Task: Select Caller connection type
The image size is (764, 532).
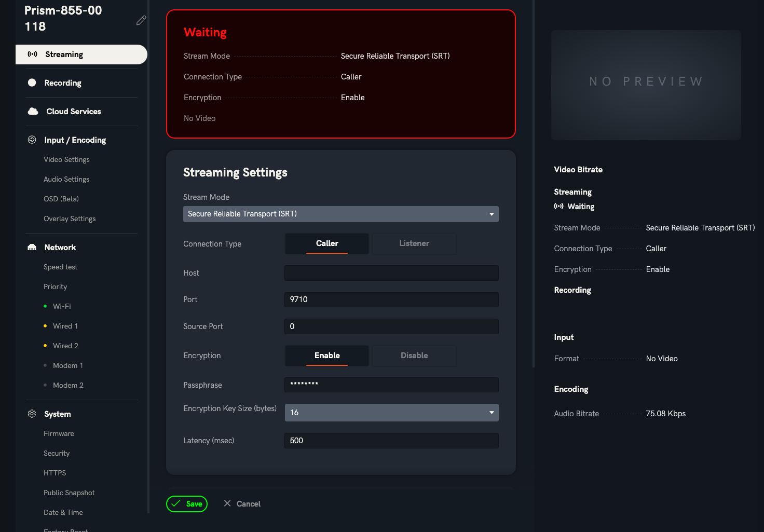Action: coord(327,243)
